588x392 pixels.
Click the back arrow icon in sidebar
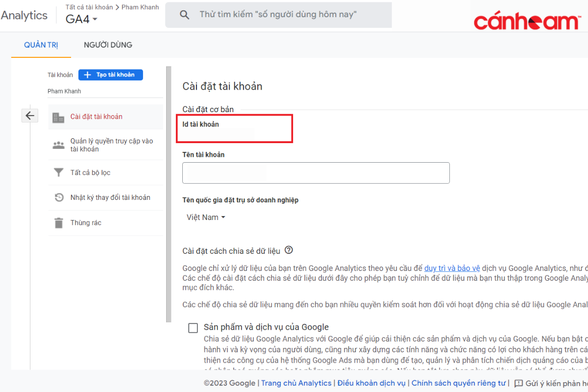(x=30, y=116)
